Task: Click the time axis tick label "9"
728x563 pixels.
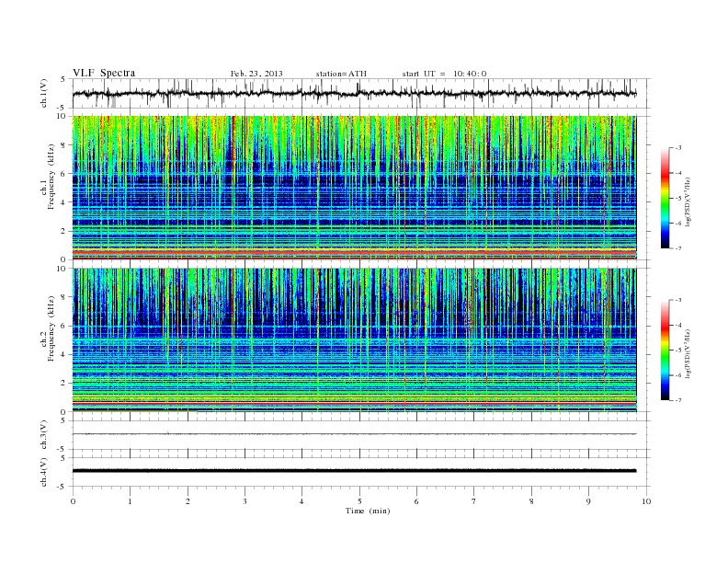Action: coord(588,501)
